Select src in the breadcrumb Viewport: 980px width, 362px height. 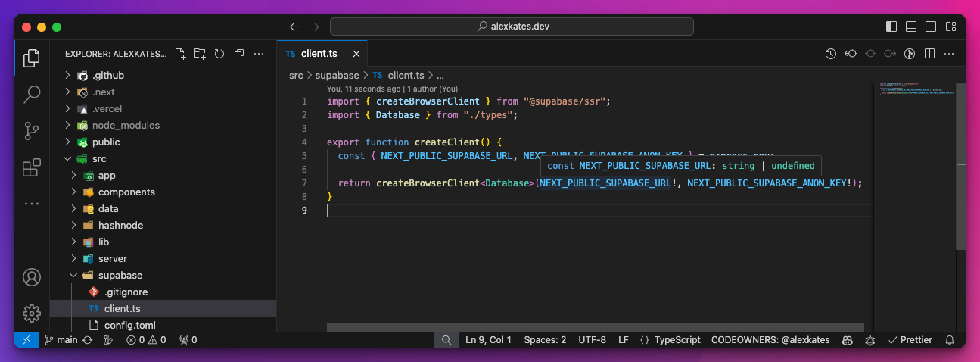(296, 76)
